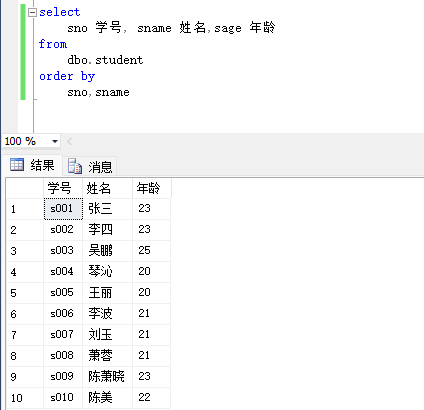Select row header number 5

[25, 293]
